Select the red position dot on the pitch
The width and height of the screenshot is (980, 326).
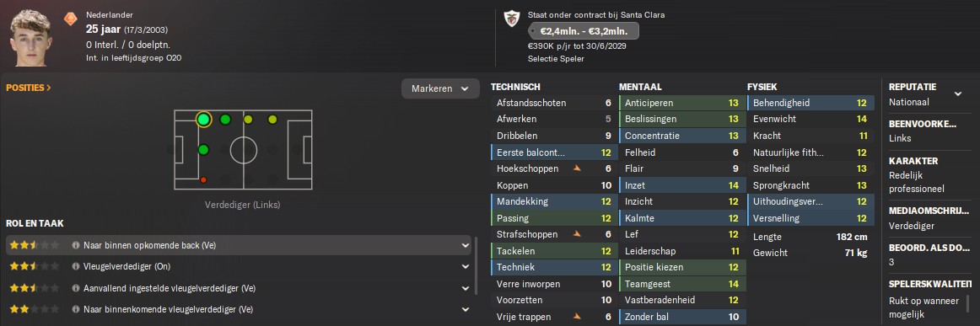coord(203,180)
